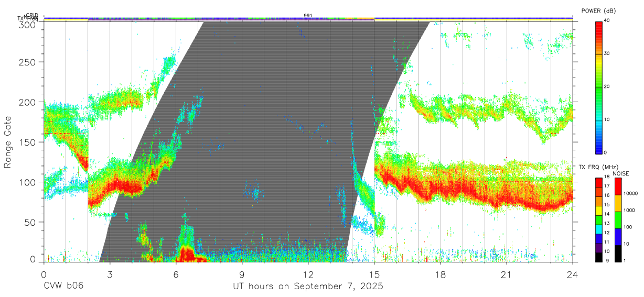This screenshot has width=644, height=297.
Task: Click the red 17–18 MHz TX FRQ swatch
Action: tap(599, 182)
